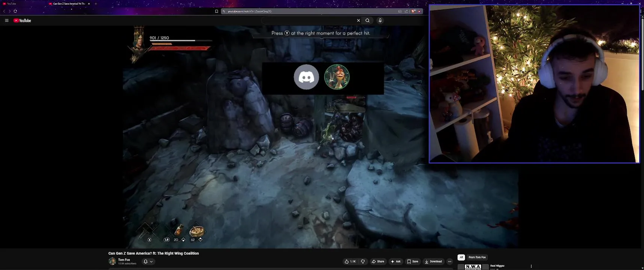Go to the YouTube home logo
This screenshot has width=644, height=270.
pos(22,21)
